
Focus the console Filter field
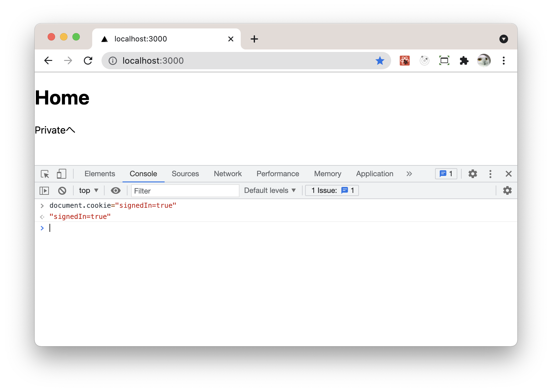tap(185, 191)
